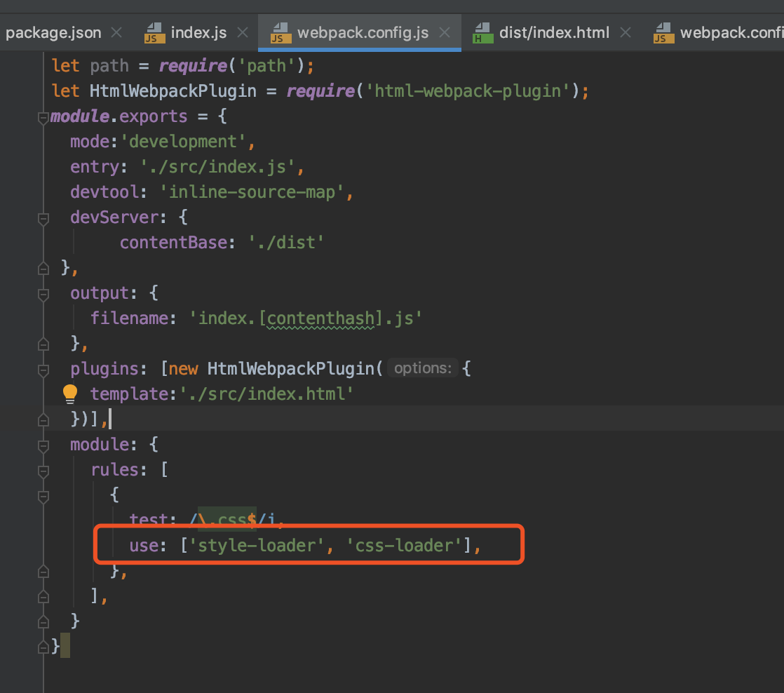Click the 'devServer' property key
This screenshot has width=784, height=693.
coord(114,217)
